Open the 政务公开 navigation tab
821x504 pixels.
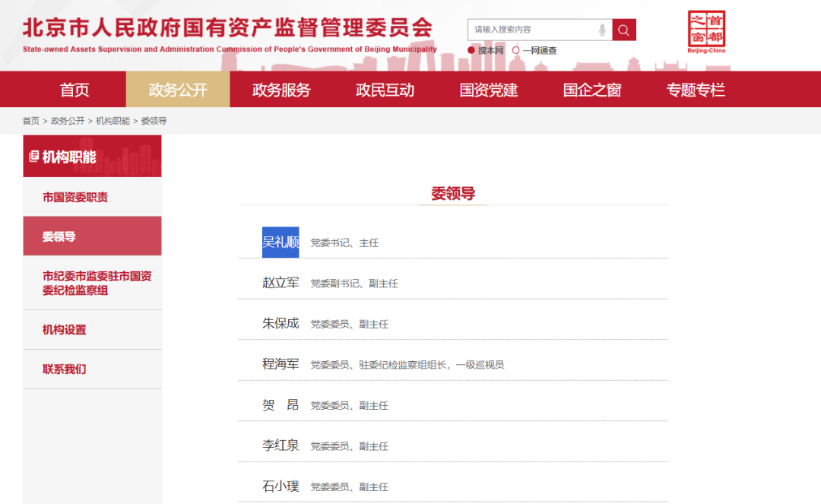coord(178,90)
